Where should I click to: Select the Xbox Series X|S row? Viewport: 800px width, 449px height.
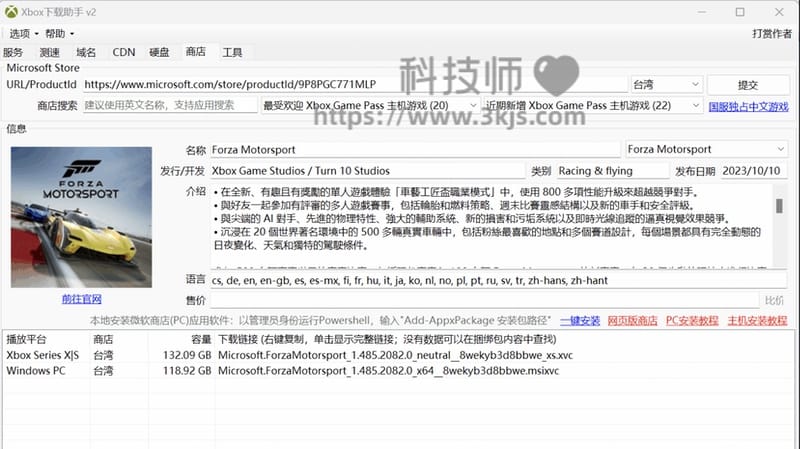398,355
